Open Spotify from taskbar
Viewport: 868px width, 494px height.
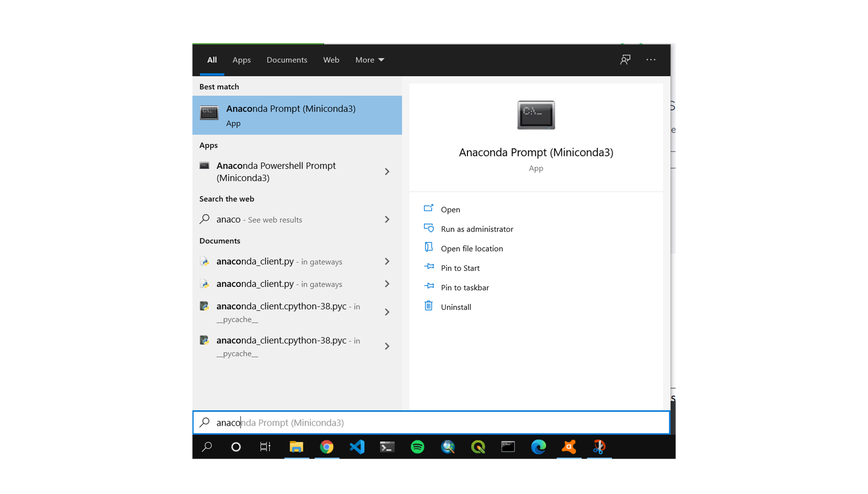pos(417,447)
